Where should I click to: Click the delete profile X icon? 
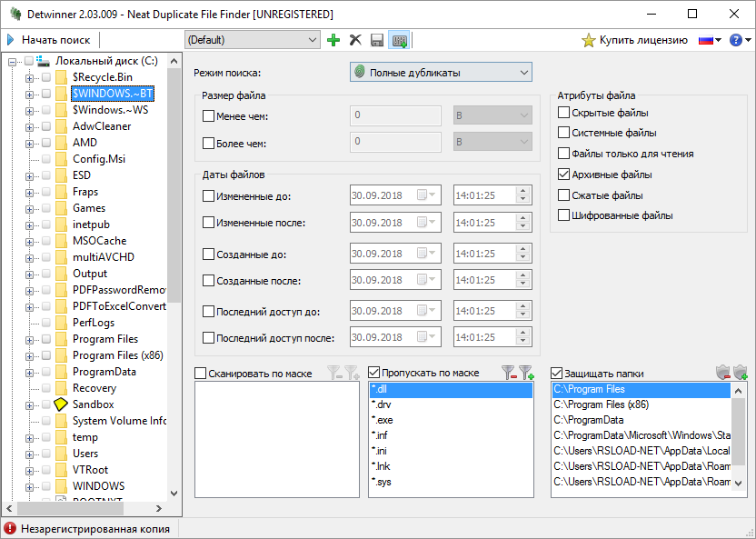(x=355, y=40)
